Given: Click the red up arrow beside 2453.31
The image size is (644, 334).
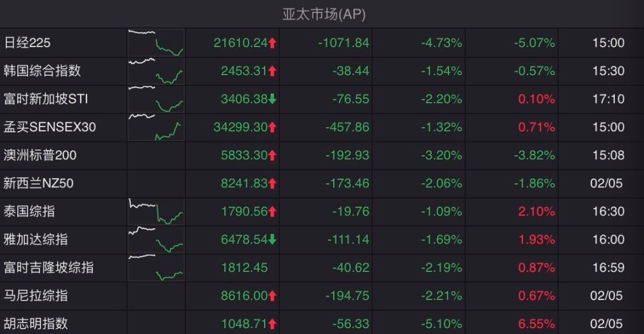Looking at the screenshot, I should [273, 71].
